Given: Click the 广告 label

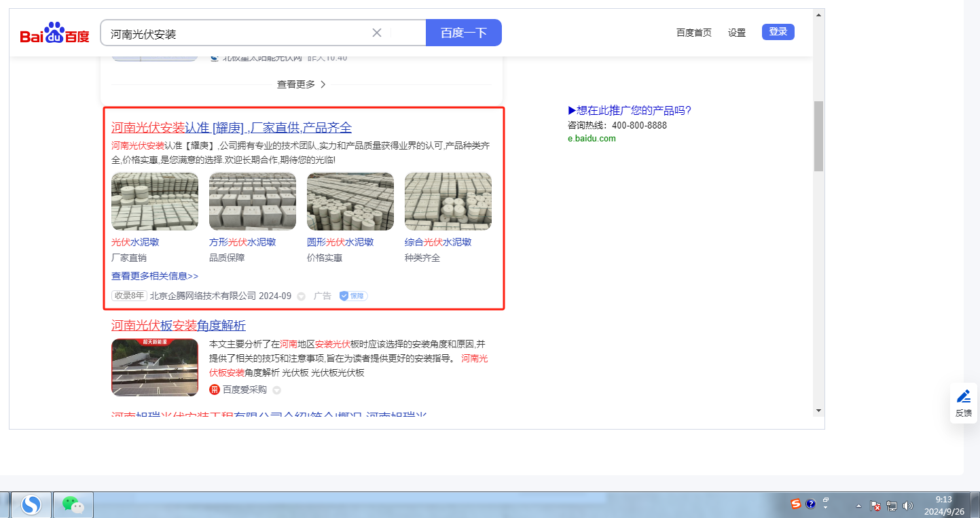Looking at the screenshot, I should point(323,296).
